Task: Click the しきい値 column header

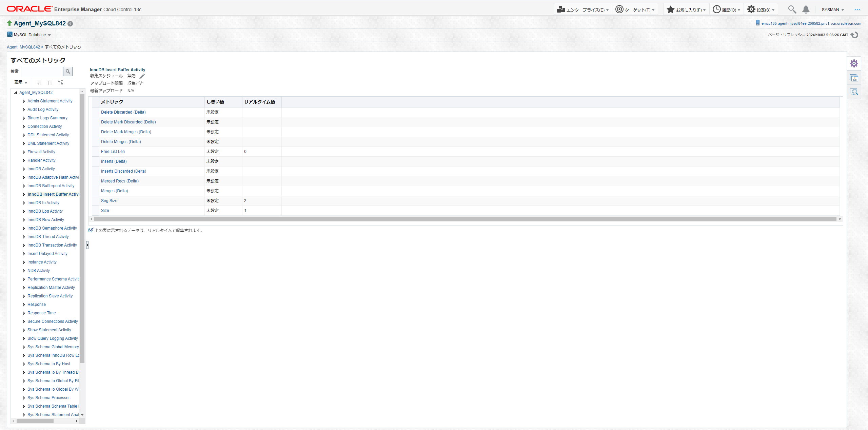Action: click(x=223, y=102)
